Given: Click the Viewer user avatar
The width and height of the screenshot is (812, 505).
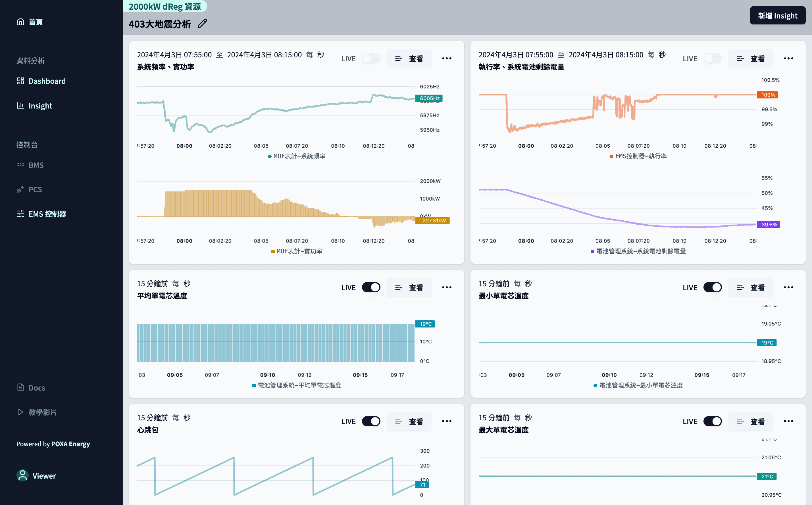Looking at the screenshot, I should 22,476.
